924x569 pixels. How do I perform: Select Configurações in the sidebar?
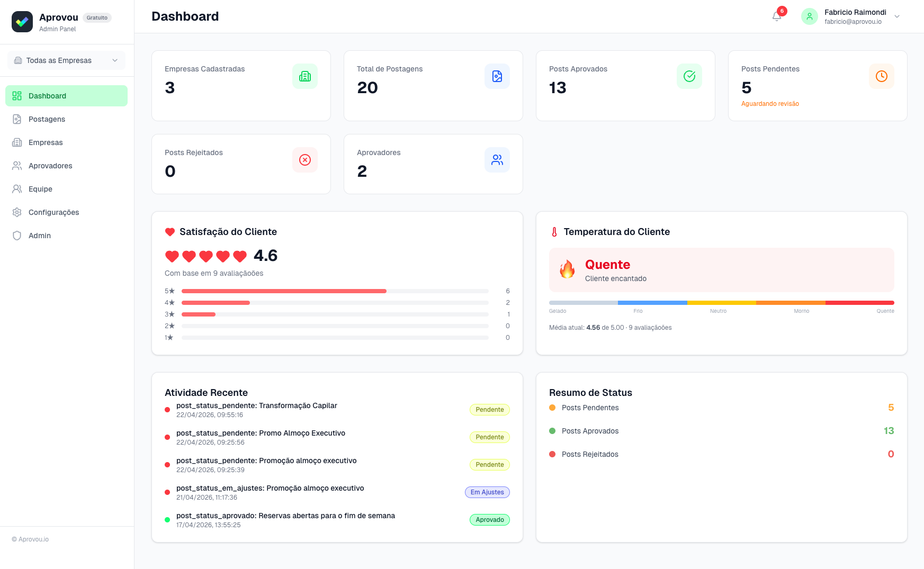click(53, 212)
